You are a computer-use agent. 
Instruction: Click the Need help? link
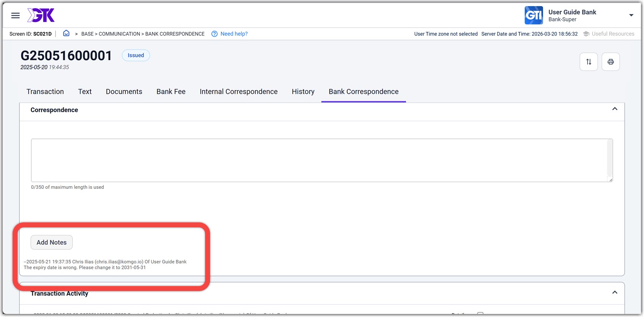(x=234, y=34)
